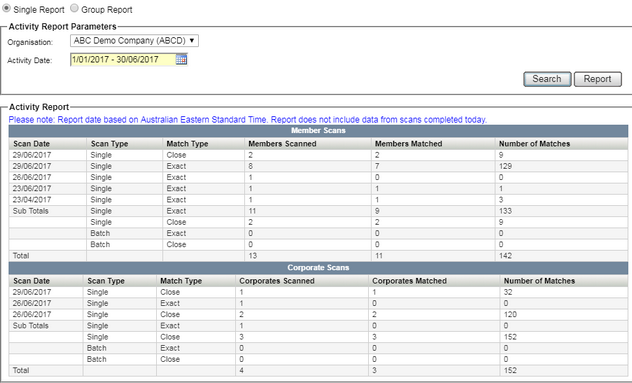Click the value 13 in member Total row
This screenshot has width=632, height=383.
(x=253, y=256)
